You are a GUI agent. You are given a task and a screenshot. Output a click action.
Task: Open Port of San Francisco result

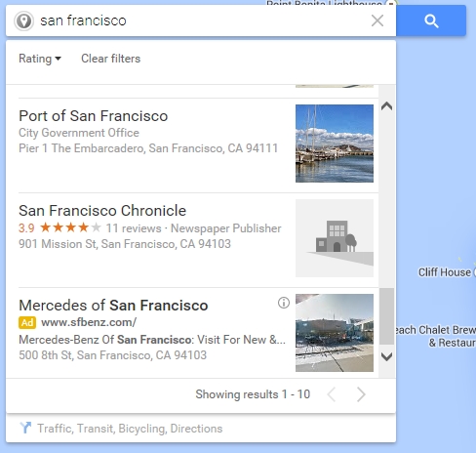[94, 116]
